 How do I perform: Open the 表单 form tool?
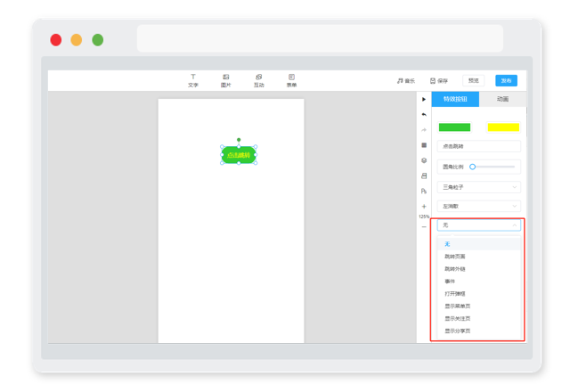(x=291, y=81)
